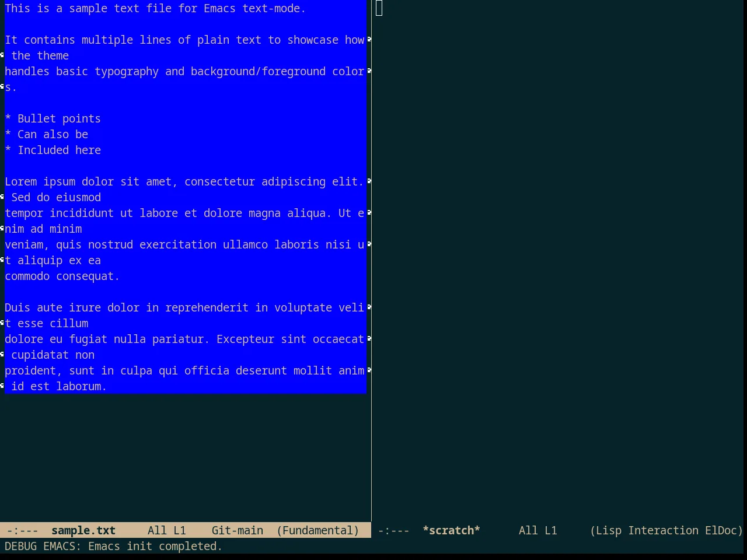The height and width of the screenshot is (560, 747).
Task: Click the 'Duis aute irure dolor' line
Action: (184, 307)
